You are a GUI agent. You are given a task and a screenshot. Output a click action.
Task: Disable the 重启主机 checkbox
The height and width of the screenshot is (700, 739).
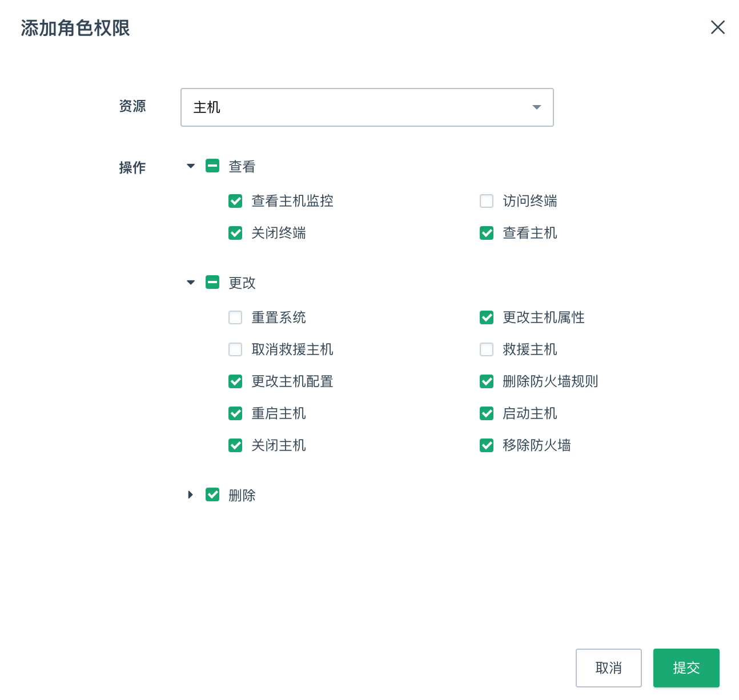pyautogui.click(x=235, y=413)
